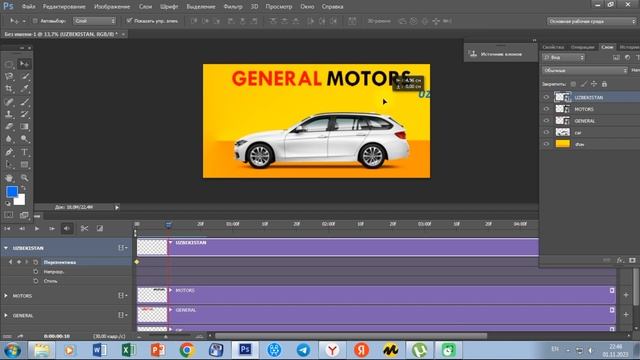Image resolution: width=640 pixels, height=360 pixels.
Task: Select the Gradient tool
Action: tap(24, 127)
